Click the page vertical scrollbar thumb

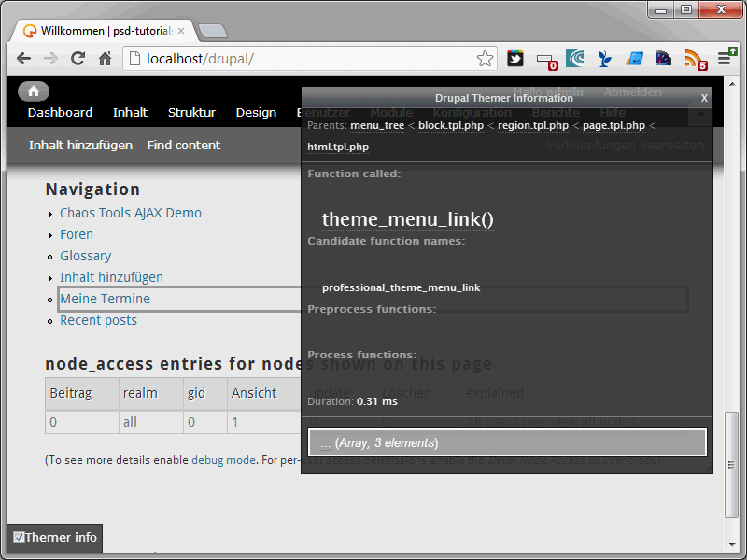(731, 464)
